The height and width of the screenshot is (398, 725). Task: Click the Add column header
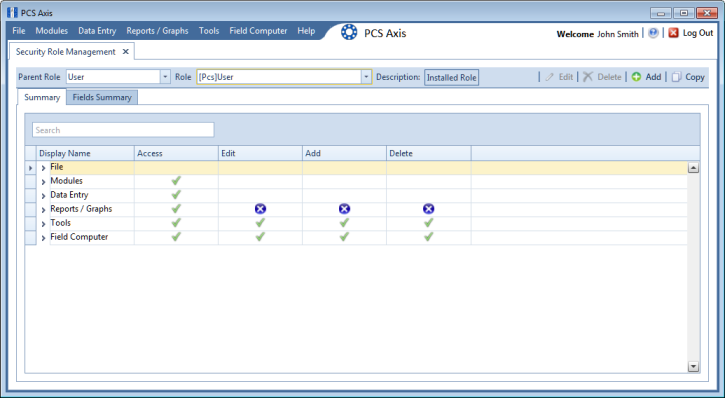point(344,153)
